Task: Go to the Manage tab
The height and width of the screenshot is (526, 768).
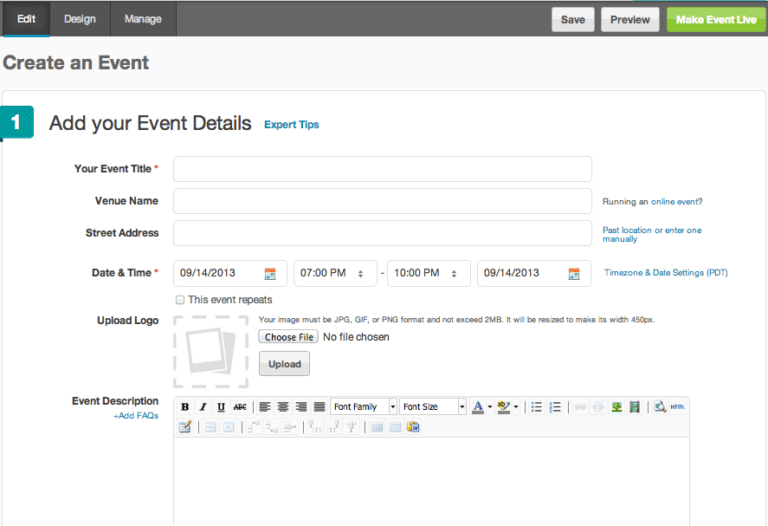Action: point(143,19)
